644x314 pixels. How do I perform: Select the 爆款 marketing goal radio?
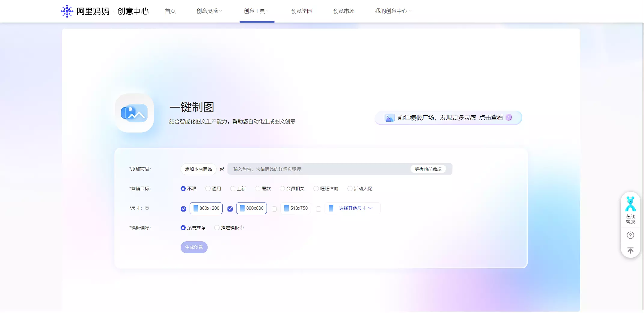click(x=258, y=189)
